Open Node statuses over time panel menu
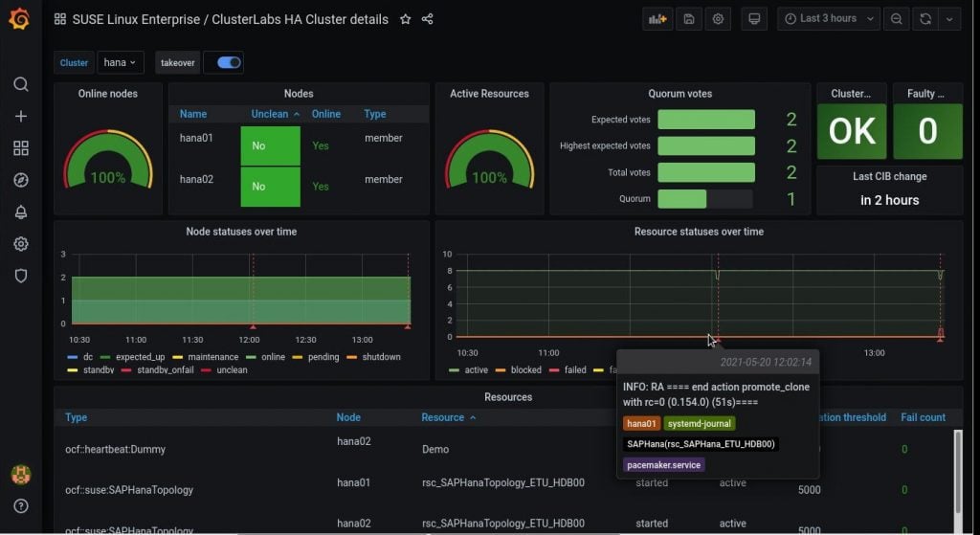980x535 pixels. (x=241, y=232)
